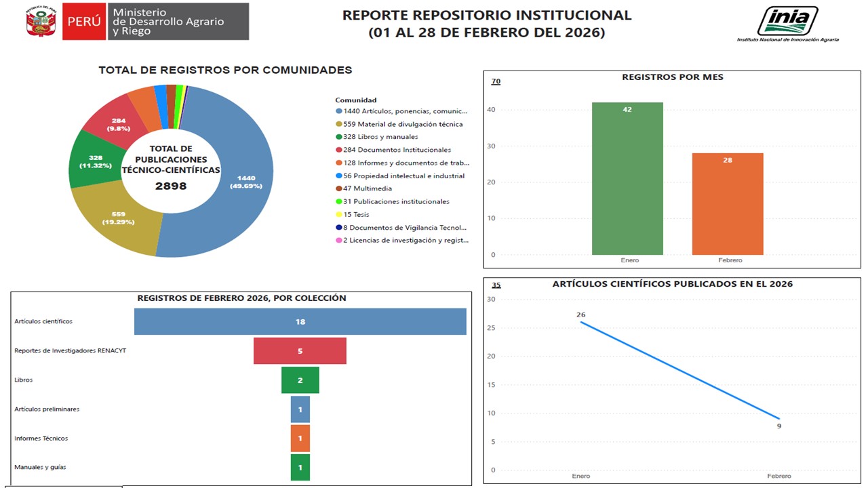Click the 2898 total in donut center
The width and height of the screenshot is (868, 488).
pos(171,186)
